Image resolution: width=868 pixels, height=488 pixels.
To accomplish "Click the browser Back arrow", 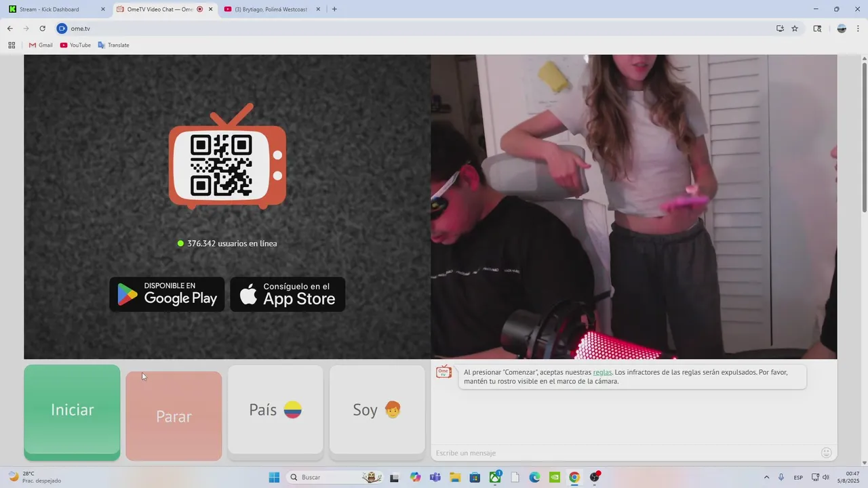I will [x=9, y=28].
